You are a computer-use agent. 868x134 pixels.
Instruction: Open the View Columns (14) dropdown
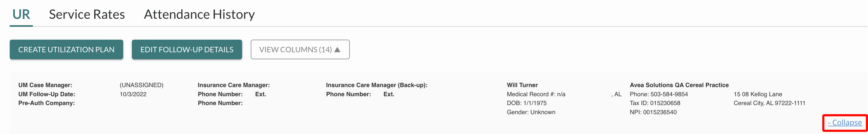click(x=295, y=50)
